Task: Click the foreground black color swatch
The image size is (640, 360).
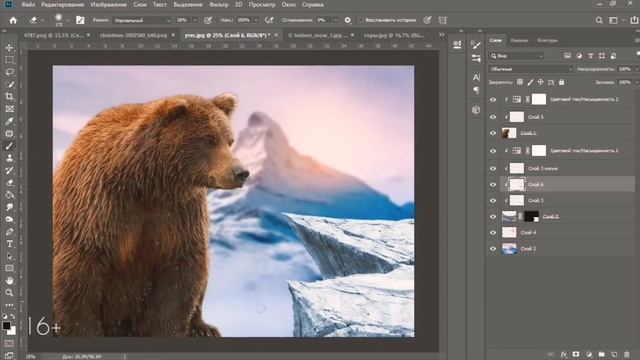Action: coord(6,325)
